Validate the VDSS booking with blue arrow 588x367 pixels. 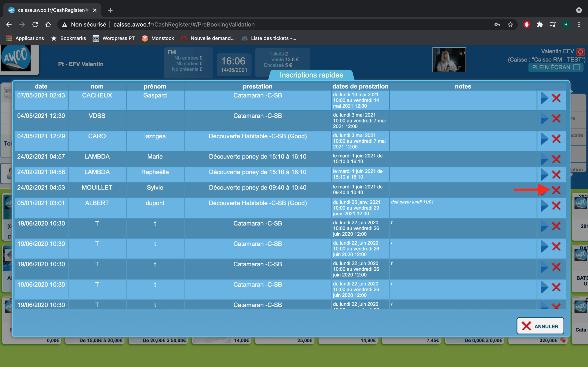point(544,118)
